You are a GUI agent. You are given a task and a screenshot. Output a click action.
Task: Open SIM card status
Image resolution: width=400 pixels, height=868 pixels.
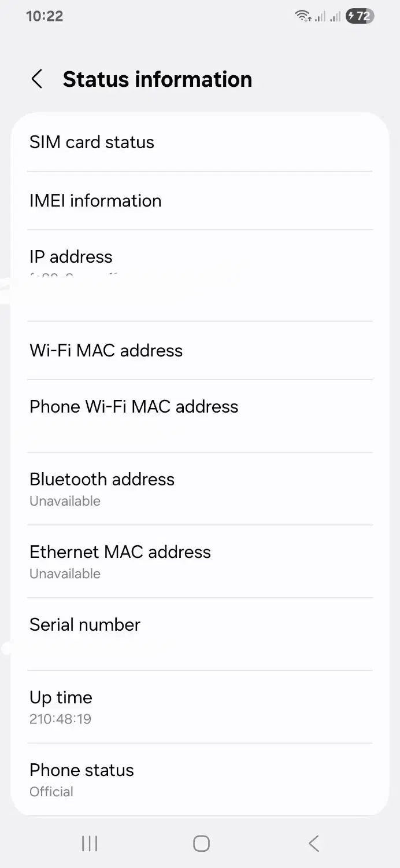coord(199,142)
